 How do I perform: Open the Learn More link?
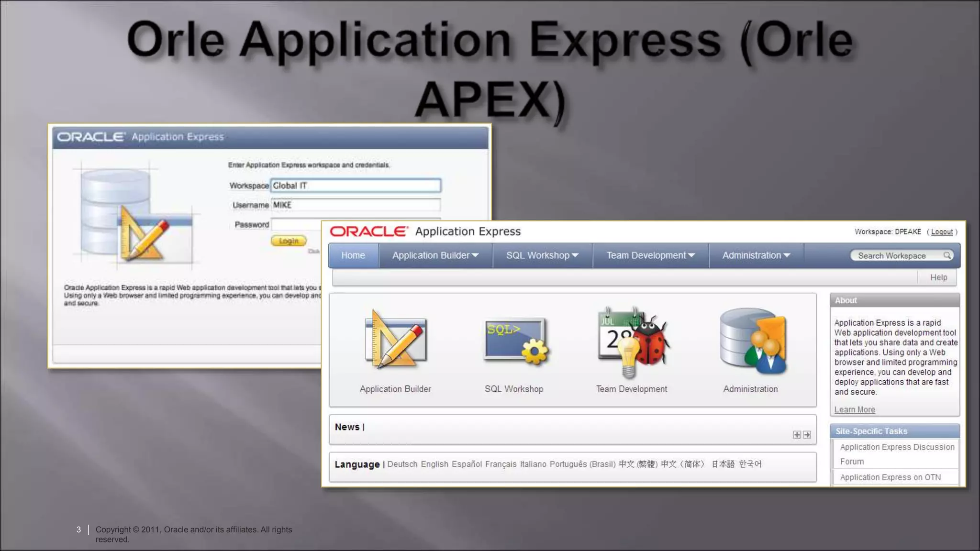click(855, 409)
